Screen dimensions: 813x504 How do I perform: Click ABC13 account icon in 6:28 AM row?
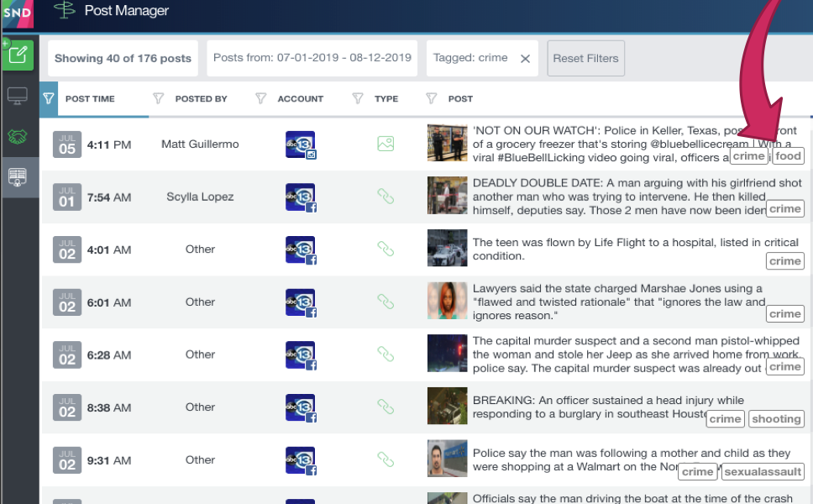(x=301, y=355)
